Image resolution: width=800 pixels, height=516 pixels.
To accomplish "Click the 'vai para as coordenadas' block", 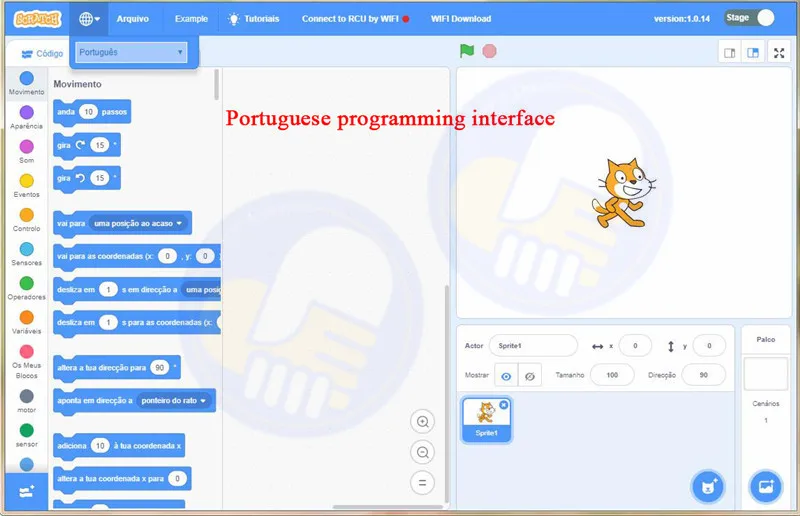I will click(137, 256).
